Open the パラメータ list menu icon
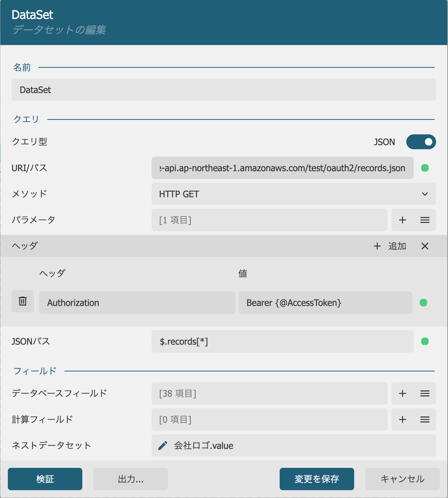Image resolution: width=448 pixels, height=498 pixels. [425, 220]
